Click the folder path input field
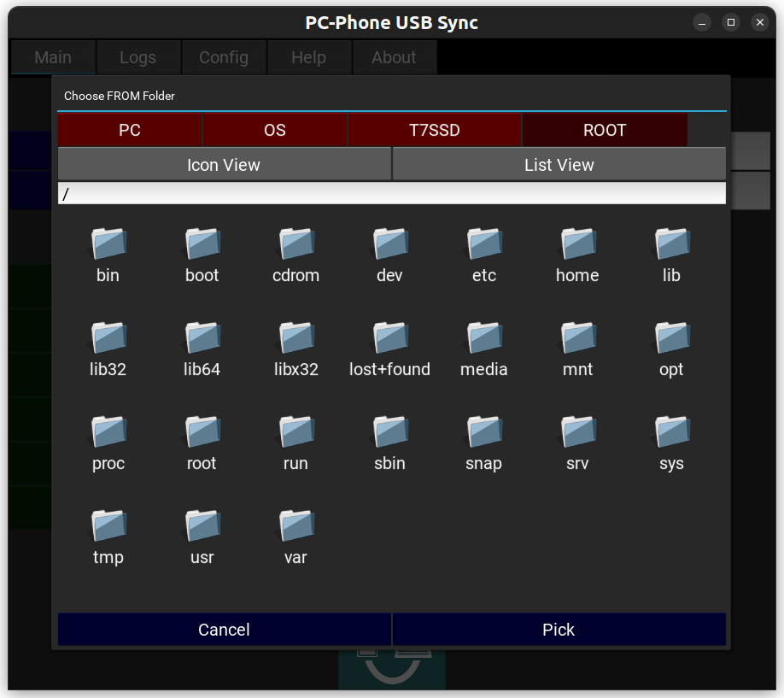The image size is (784, 698). click(x=391, y=194)
